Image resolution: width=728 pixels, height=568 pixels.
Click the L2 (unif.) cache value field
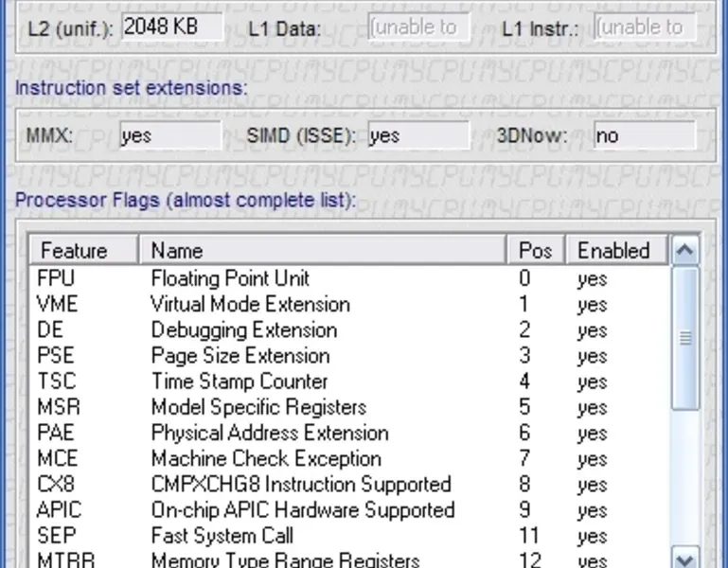pyautogui.click(x=172, y=27)
